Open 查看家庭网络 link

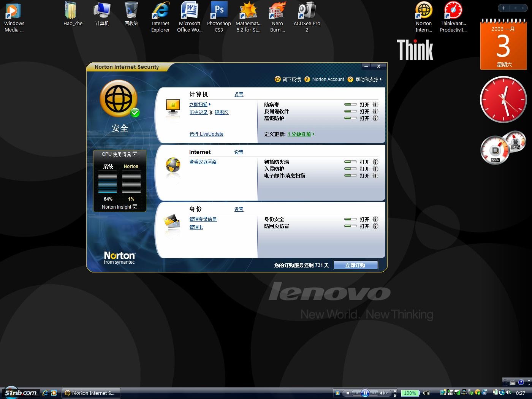click(203, 162)
